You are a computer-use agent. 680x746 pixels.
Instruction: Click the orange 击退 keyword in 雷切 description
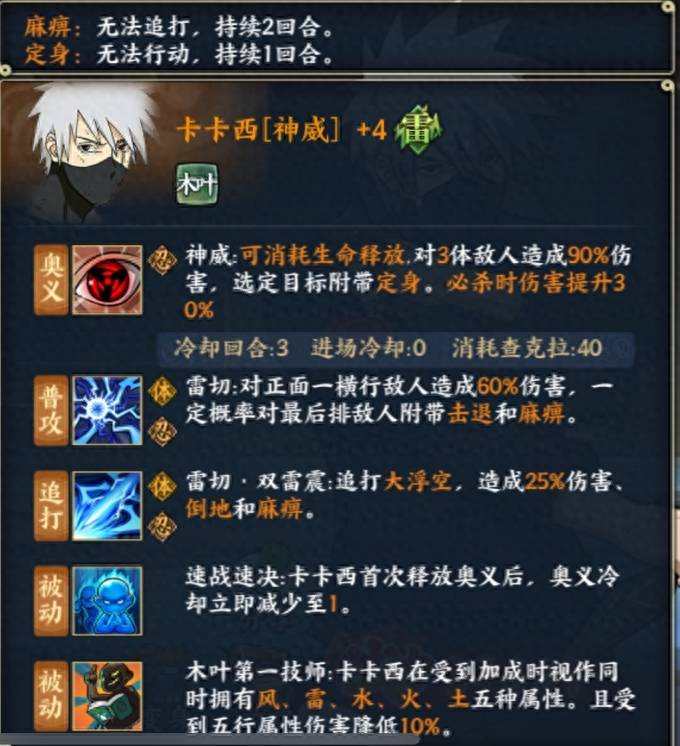point(470,414)
